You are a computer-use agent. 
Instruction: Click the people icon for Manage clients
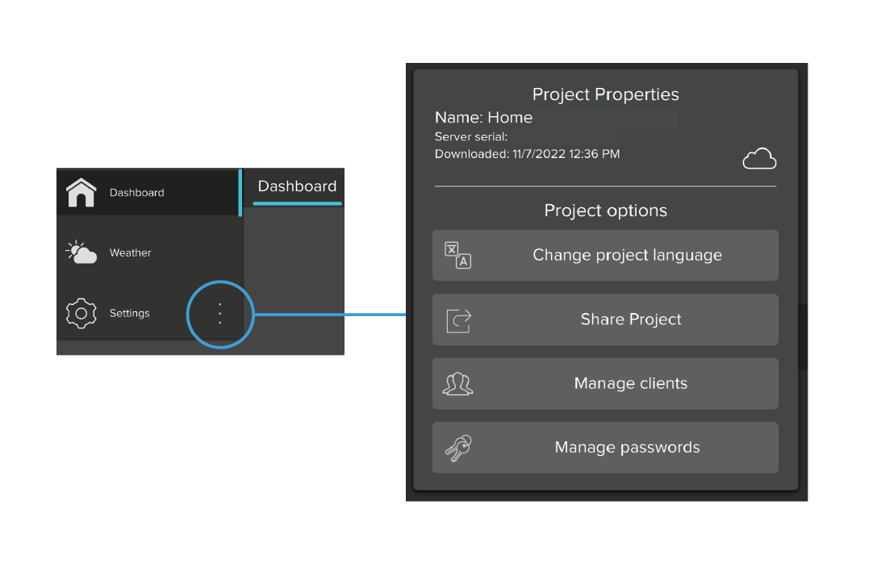pos(457,383)
